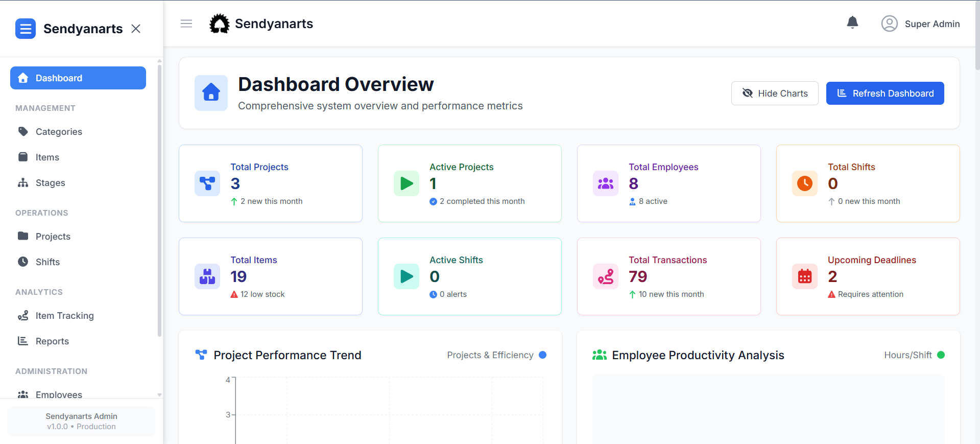Screen dimensions: 980x444
Task: Click the Total Employees people icon
Action: pyautogui.click(x=606, y=183)
